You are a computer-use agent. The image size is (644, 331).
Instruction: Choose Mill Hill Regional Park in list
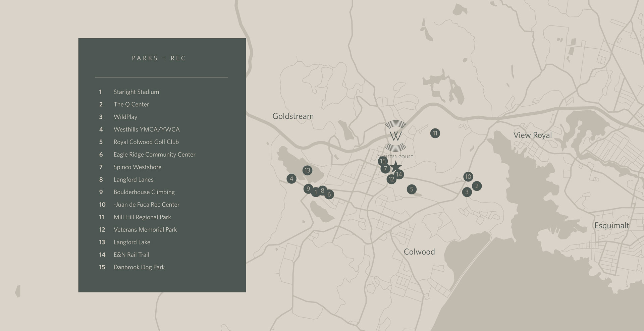point(142,217)
